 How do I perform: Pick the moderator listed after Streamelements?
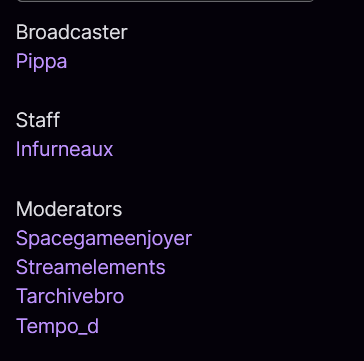(70, 296)
